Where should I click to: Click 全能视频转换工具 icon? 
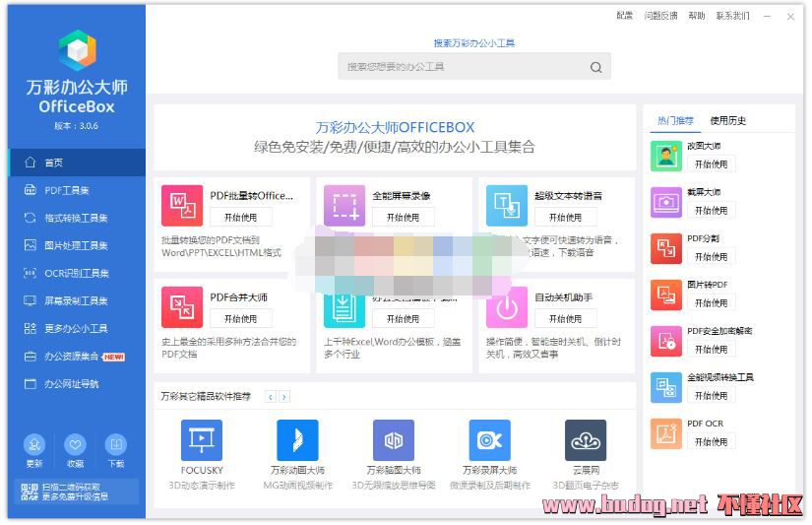[666, 388]
